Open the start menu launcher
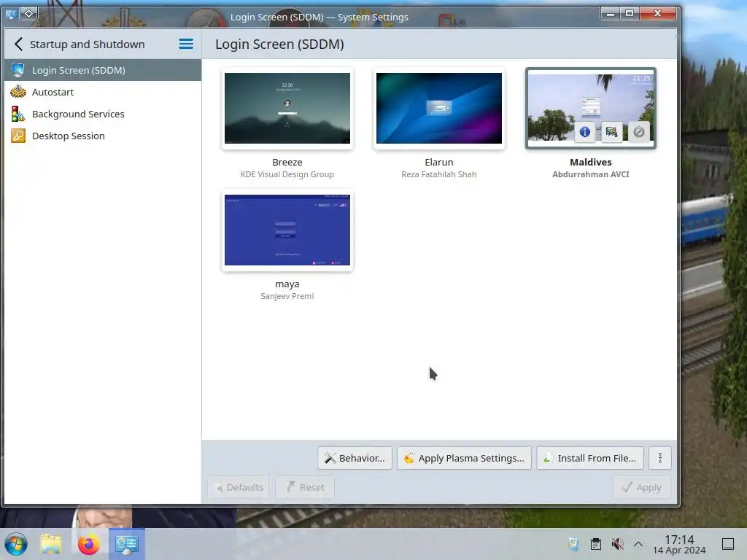Screen dimensions: 747x560 [16, 544]
